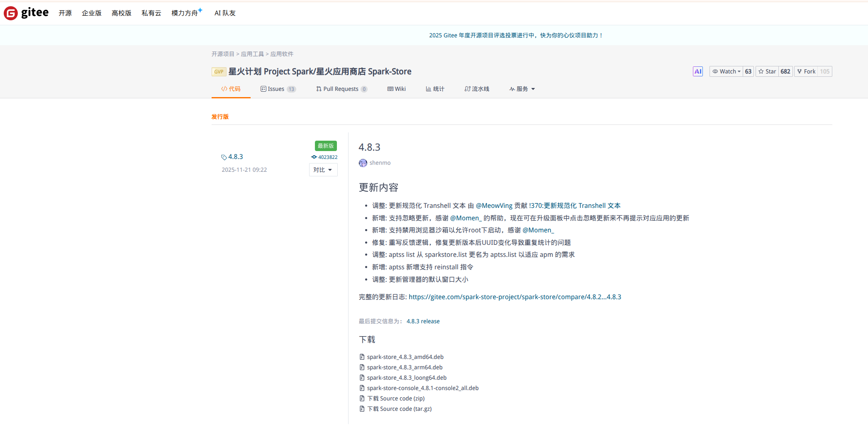This screenshot has height=427, width=868.
Task: Open the Wiki tab
Action: (x=397, y=89)
